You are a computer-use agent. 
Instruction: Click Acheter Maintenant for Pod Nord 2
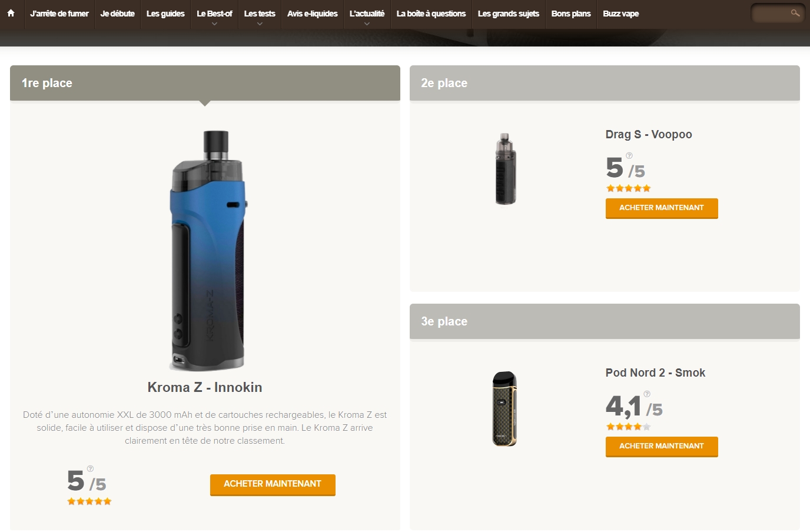point(662,446)
